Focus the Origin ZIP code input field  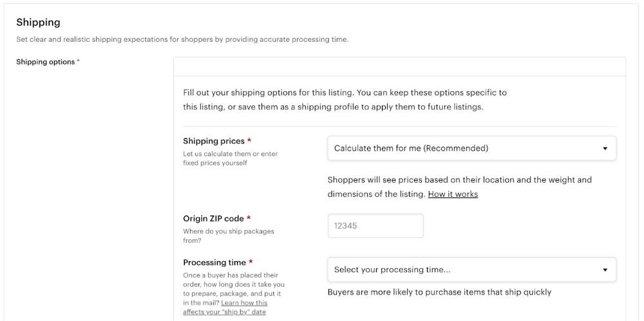click(x=375, y=226)
